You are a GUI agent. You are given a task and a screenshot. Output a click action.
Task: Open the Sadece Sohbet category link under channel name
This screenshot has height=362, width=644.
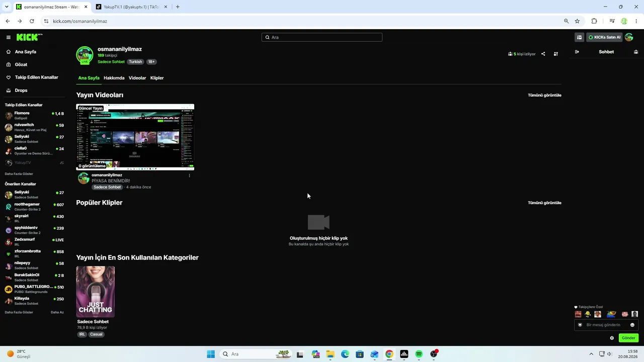[x=111, y=62]
